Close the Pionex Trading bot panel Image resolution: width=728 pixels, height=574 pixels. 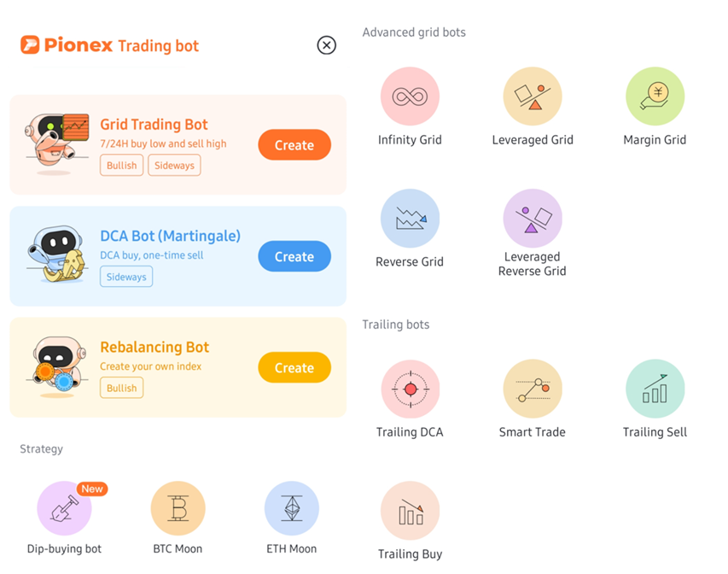pos(326,45)
